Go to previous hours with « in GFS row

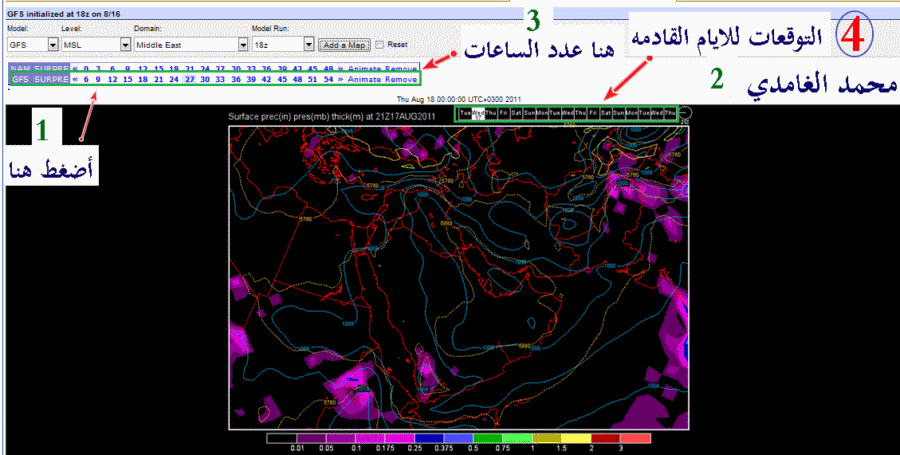tap(75, 79)
